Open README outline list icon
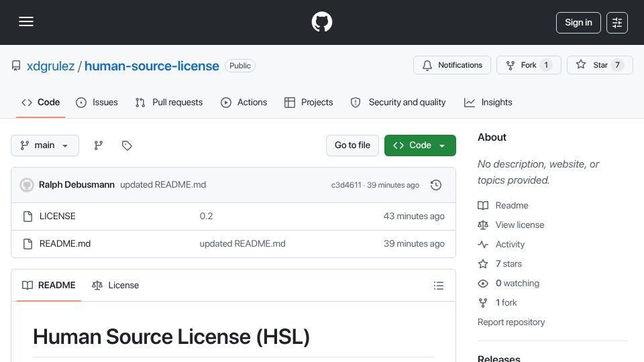 coord(439,286)
